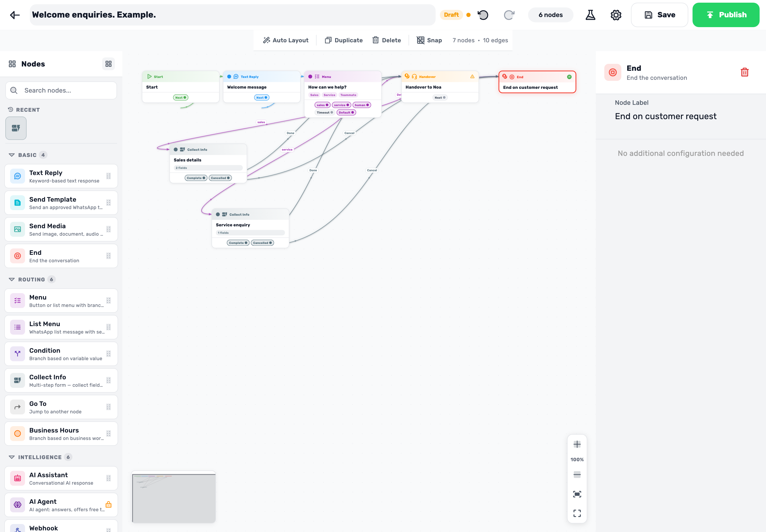Undo the last change
Image resolution: width=766 pixels, height=532 pixels.
[x=483, y=15]
